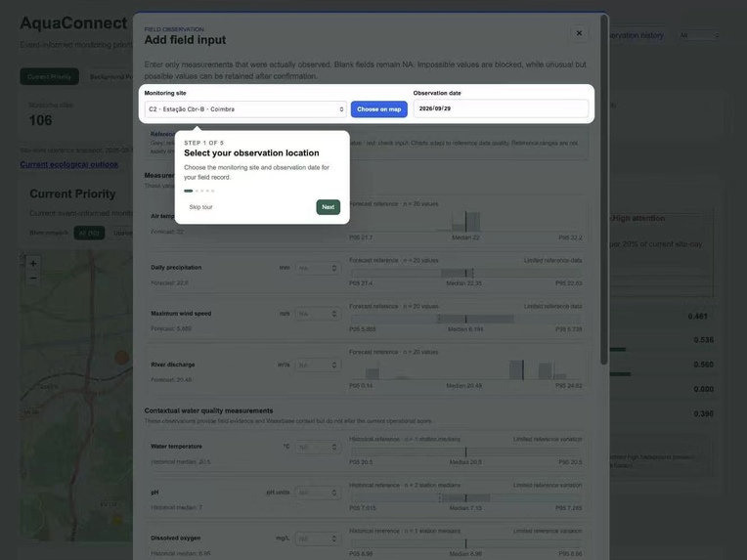The image size is (747, 560).
Task: Click the 'Median 7.15' label
Action: (x=465, y=508)
